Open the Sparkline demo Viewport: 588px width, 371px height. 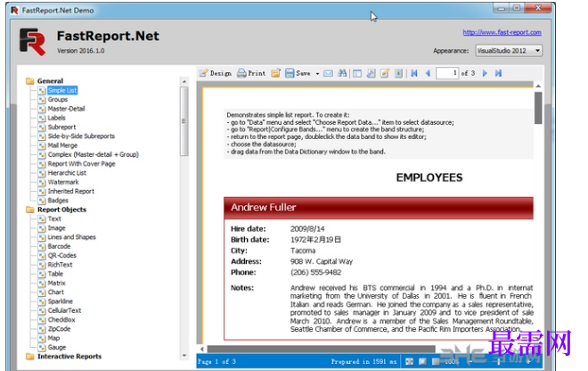click(61, 301)
